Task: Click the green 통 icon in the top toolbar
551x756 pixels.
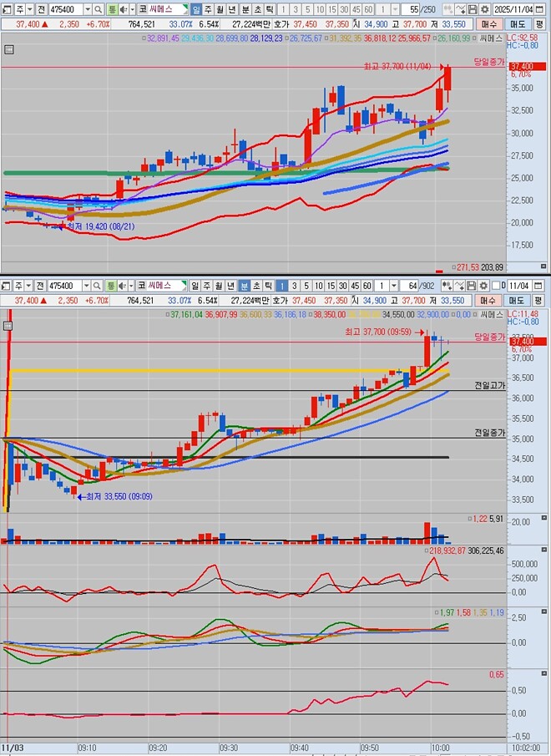Action: pos(112,9)
